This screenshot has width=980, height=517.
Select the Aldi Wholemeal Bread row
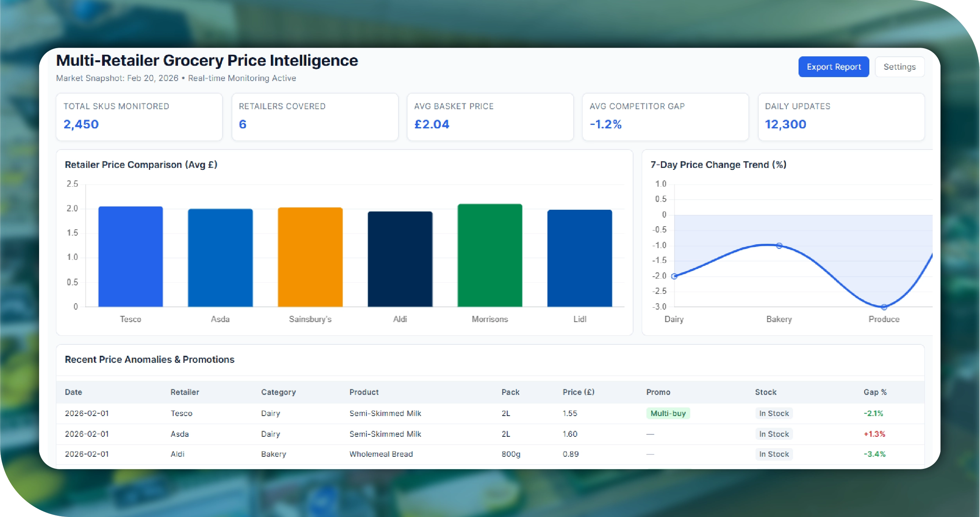[381, 454]
